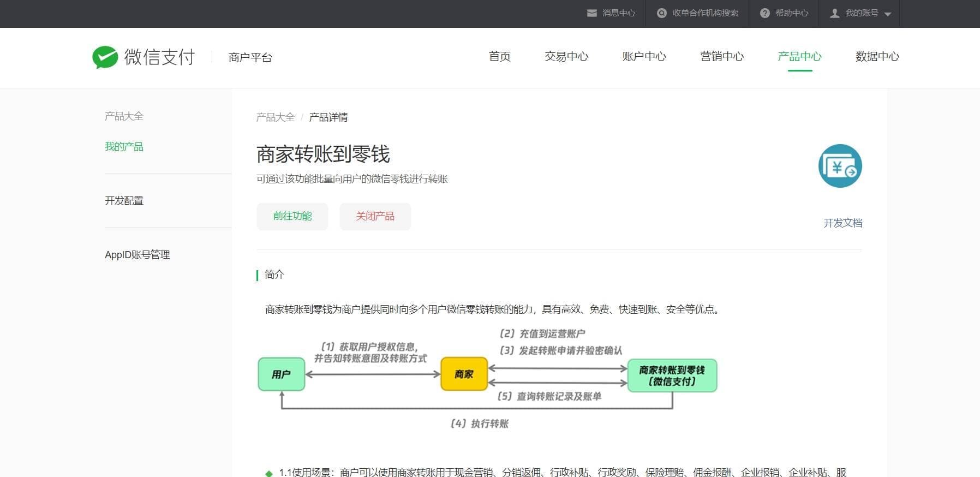Open 我的账号 menu text
The width and height of the screenshot is (980, 477).
pos(862,13)
